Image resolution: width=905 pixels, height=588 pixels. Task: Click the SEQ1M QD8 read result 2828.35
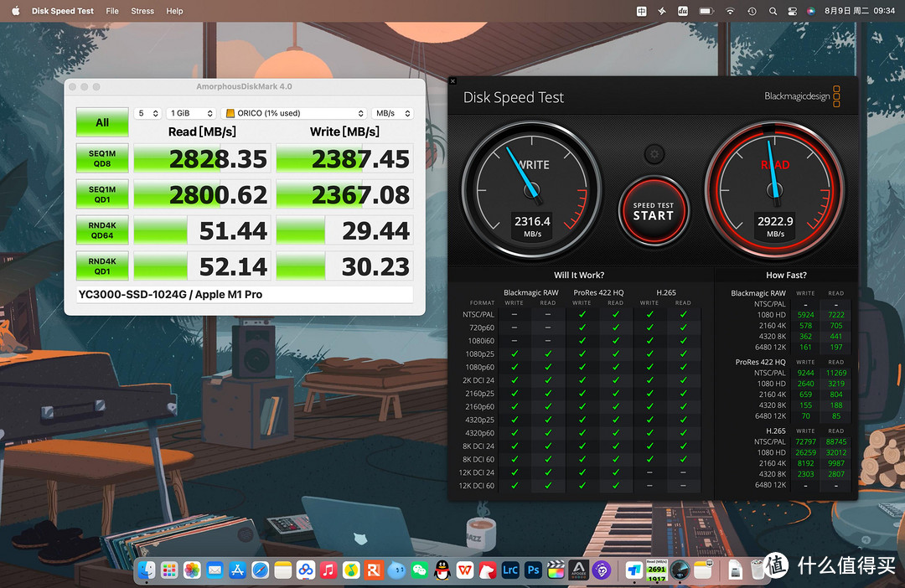coord(219,159)
